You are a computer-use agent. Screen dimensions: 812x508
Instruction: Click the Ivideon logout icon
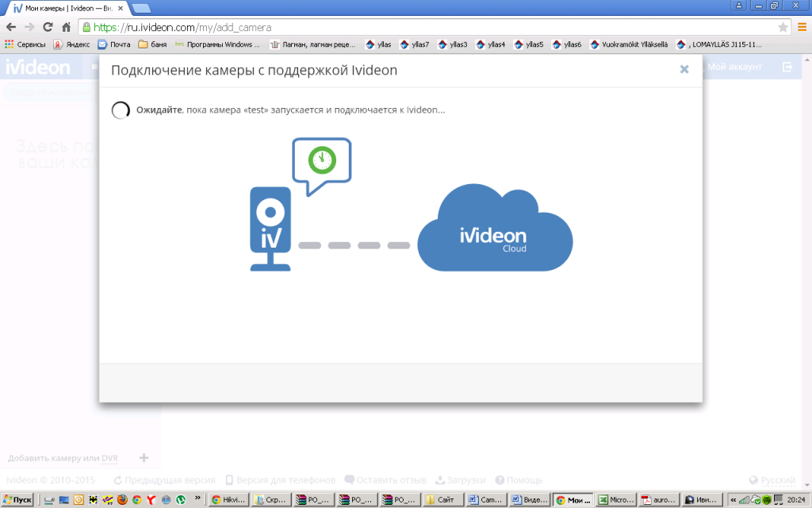pos(787,67)
